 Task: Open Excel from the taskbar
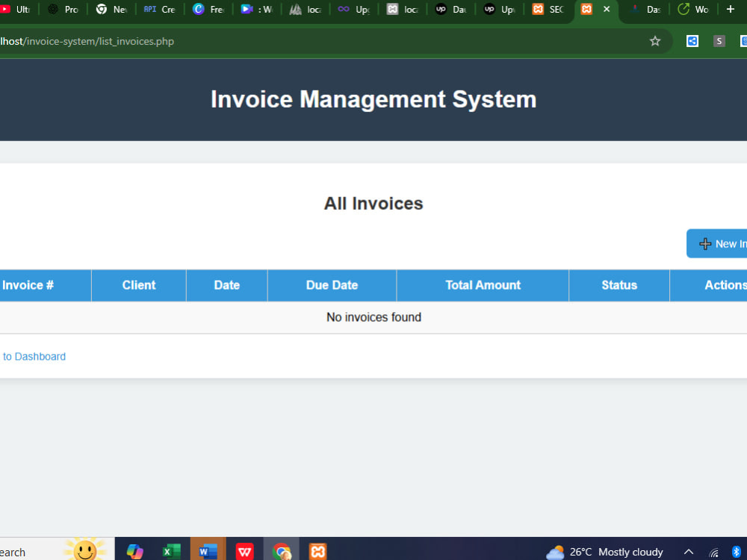(x=172, y=552)
